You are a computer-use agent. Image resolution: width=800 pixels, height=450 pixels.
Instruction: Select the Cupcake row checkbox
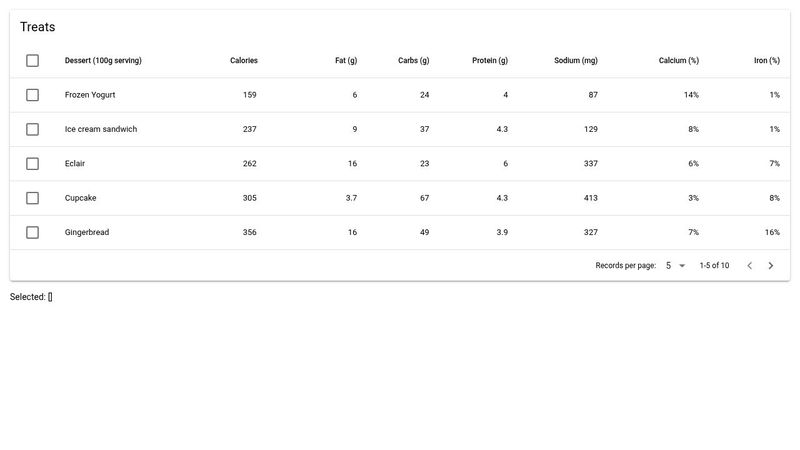pos(33,198)
